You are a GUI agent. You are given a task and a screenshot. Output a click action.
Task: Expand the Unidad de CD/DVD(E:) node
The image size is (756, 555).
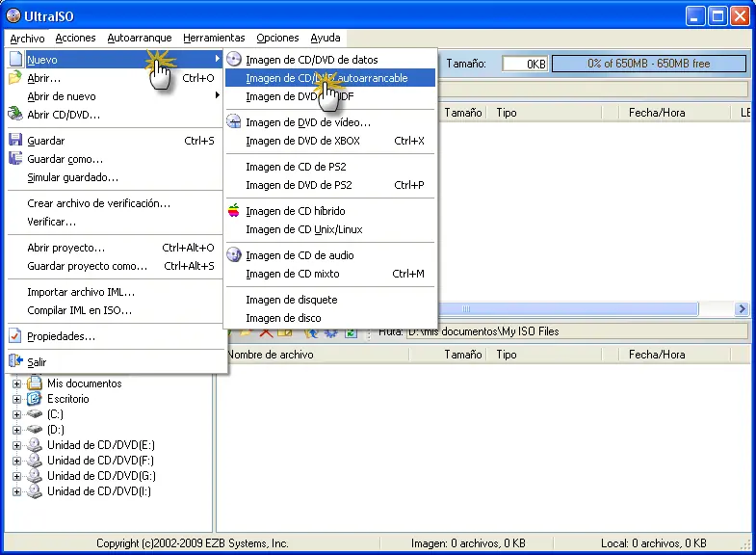[x=17, y=445]
